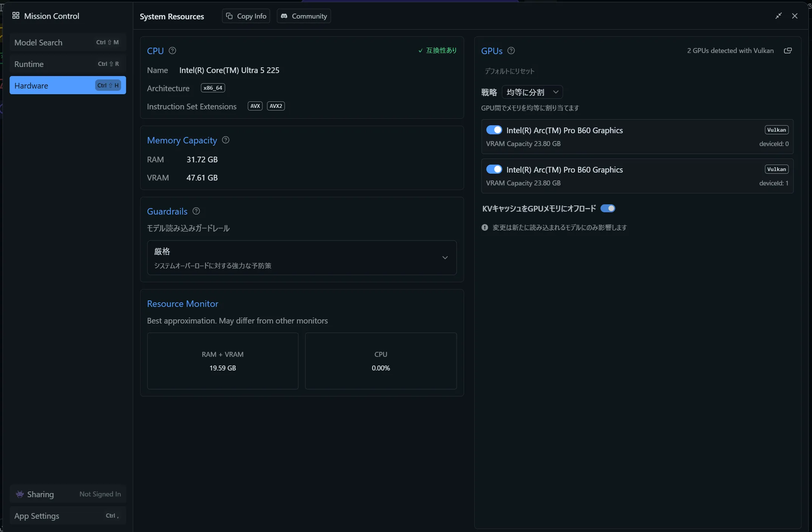Expand the model loading guardrails dropdown
Viewport: 812px width, 532px height.
(302, 258)
